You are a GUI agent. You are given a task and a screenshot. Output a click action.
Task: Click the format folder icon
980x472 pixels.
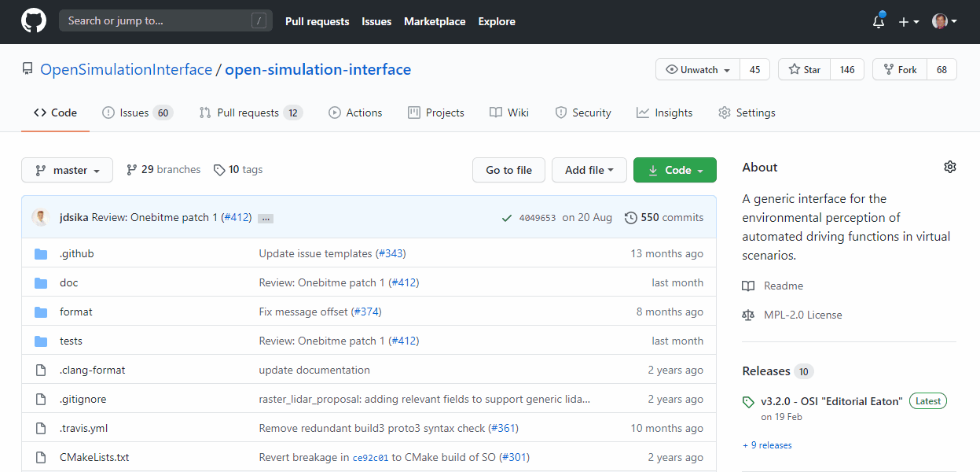(x=41, y=312)
